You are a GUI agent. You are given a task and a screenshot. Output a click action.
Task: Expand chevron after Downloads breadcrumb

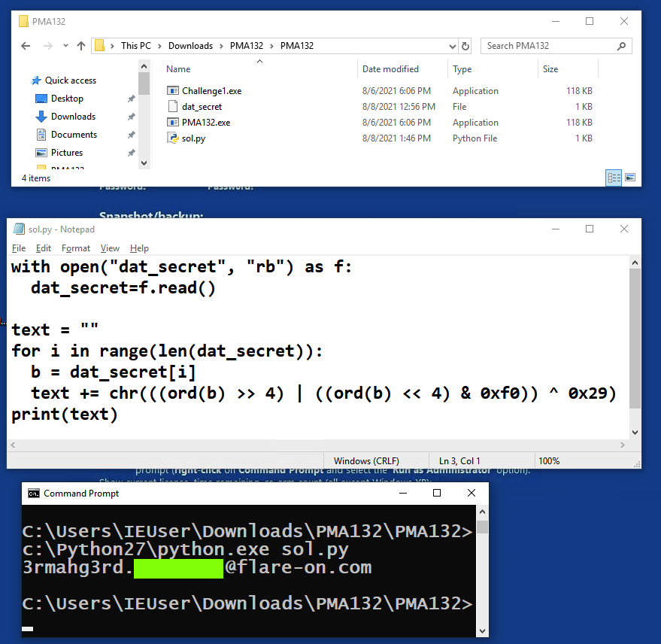pos(221,46)
